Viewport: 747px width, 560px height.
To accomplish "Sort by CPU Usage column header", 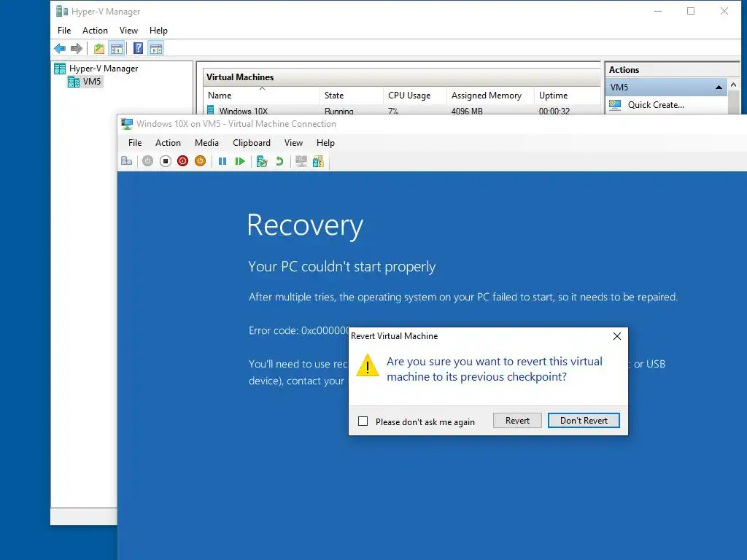I will coord(415,96).
